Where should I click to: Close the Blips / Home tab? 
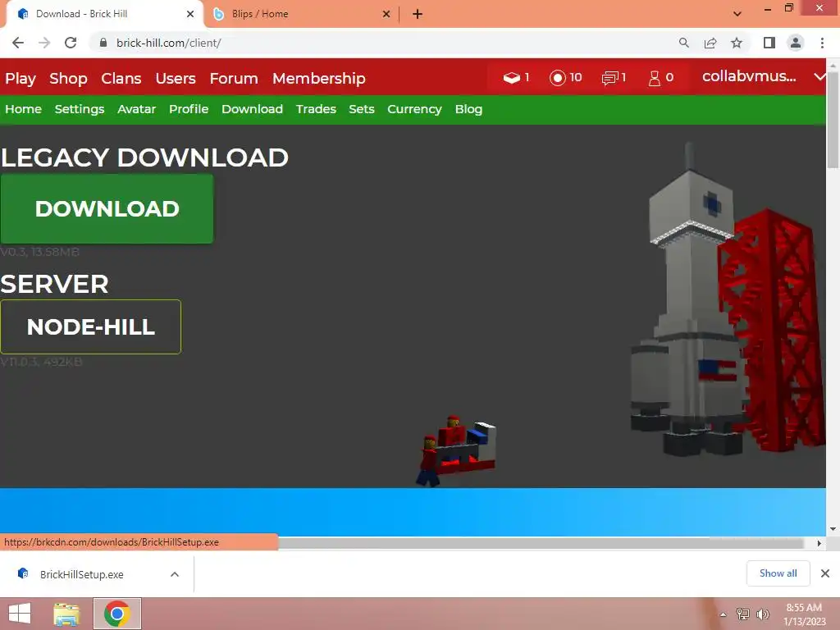(x=386, y=14)
